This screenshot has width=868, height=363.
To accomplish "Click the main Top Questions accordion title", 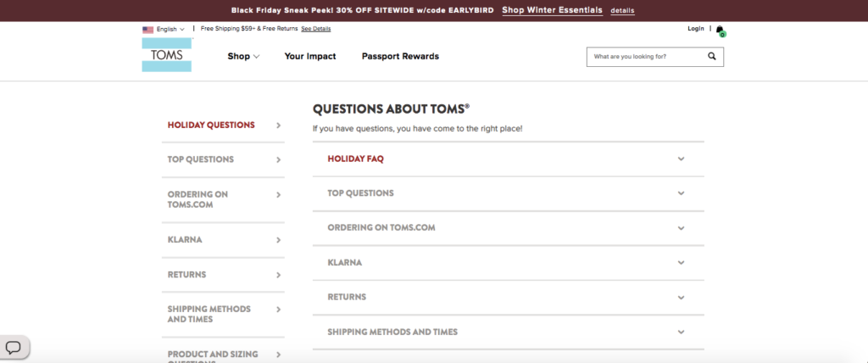I will point(360,193).
